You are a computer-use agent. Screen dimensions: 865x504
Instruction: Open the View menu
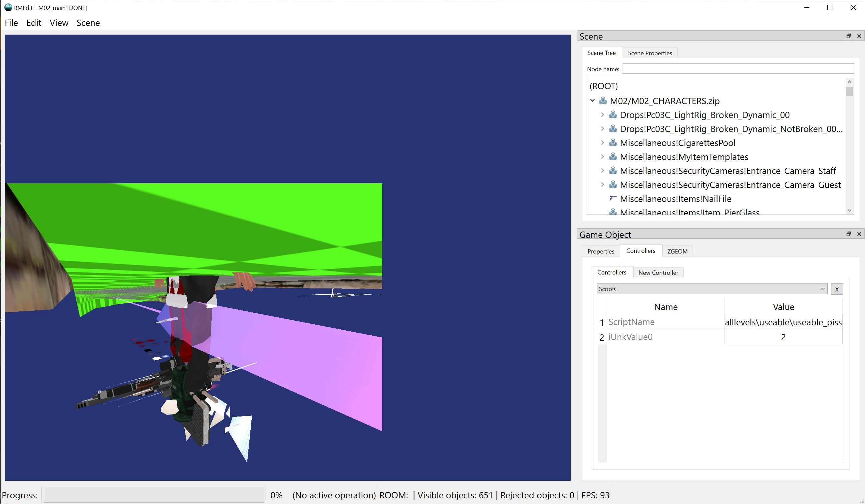[59, 23]
